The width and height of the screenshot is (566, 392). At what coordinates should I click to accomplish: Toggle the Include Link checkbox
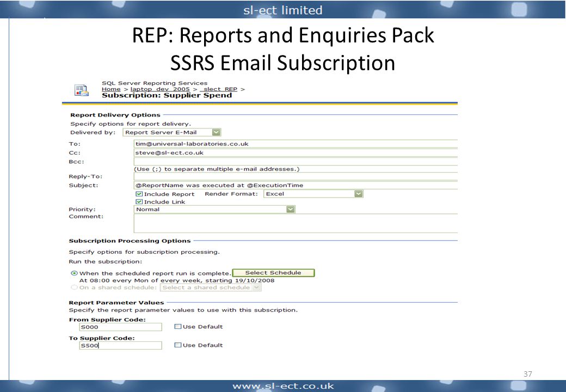click(x=139, y=202)
